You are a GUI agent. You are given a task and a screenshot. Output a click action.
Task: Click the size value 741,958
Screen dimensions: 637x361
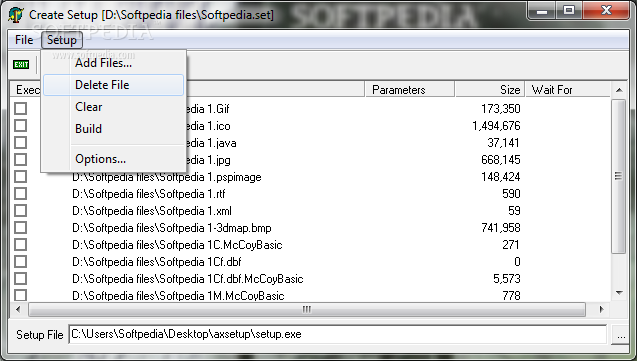click(x=500, y=228)
